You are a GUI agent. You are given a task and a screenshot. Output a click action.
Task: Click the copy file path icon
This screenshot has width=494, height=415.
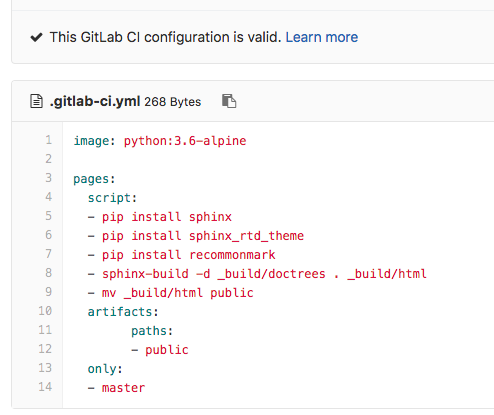pyautogui.click(x=229, y=101)
